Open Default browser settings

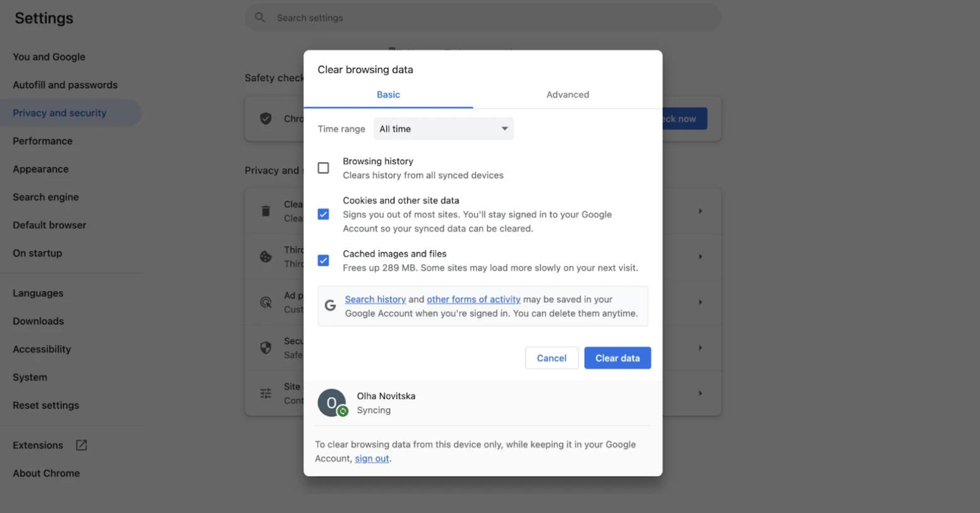50,225
